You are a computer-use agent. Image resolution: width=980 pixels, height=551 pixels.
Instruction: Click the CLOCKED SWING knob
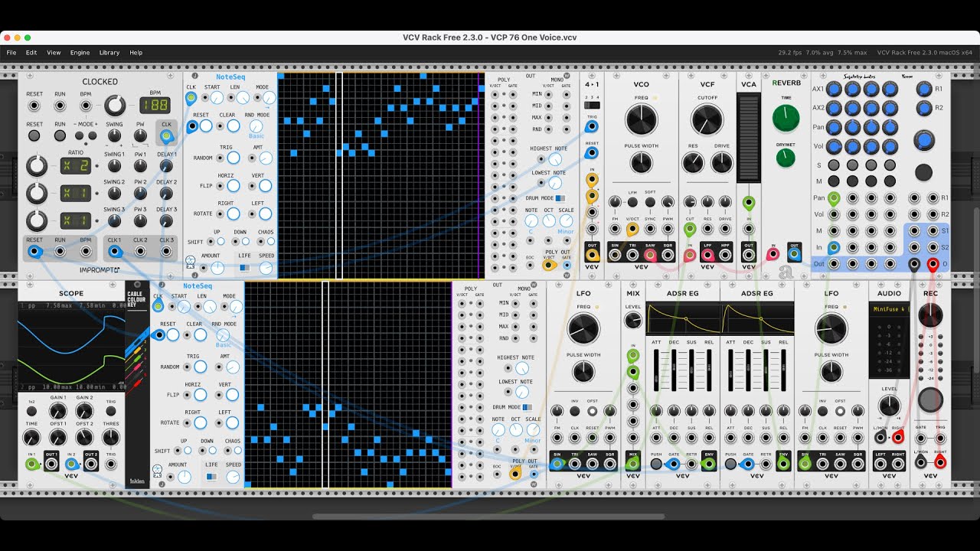coord(114,135)
